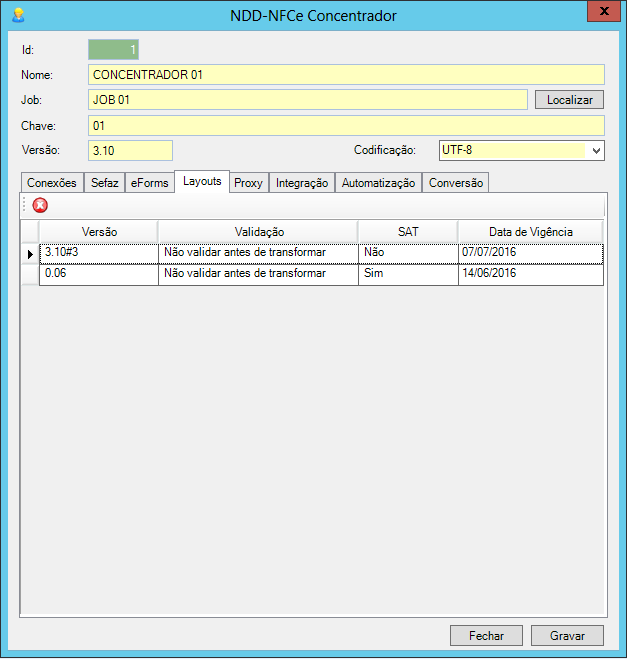This screenshot has width=627, height=659.
Task: Sort by Data de Vigência column header
Action: point(530,231)
